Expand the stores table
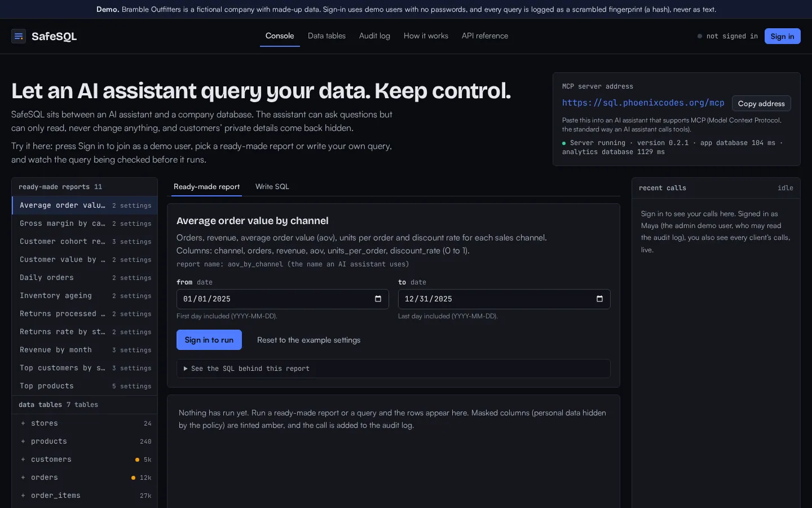The height and width of the screenshot is (508, 812). pyautogui.click(x=85, y=423)
